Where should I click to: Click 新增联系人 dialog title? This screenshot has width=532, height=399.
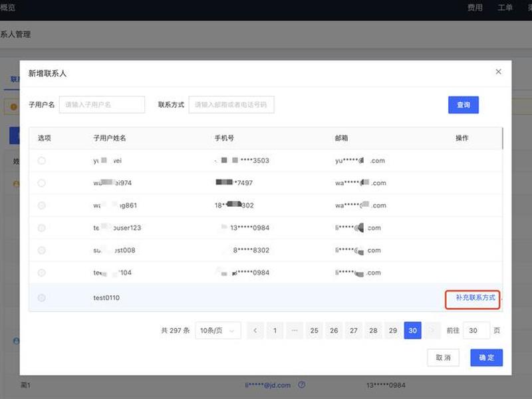tap(47, 73)
